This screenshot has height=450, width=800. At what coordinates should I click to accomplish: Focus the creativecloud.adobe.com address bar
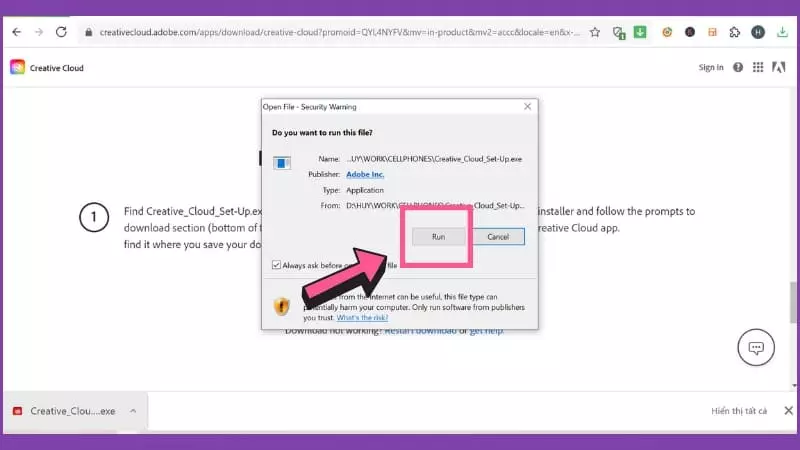coord(339,32)
